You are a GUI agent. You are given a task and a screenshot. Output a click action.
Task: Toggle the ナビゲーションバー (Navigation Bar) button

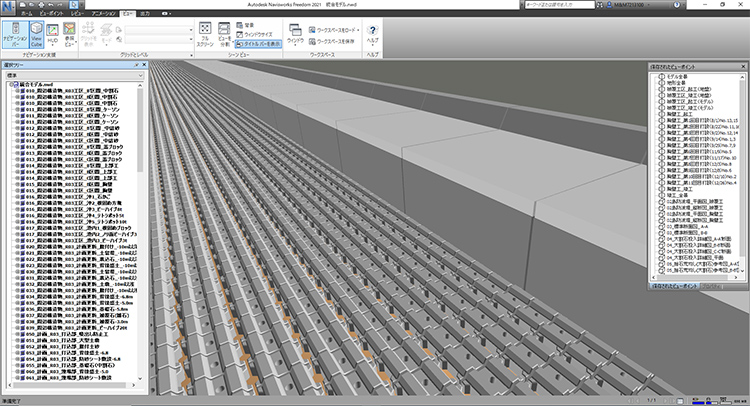[15, 34]
